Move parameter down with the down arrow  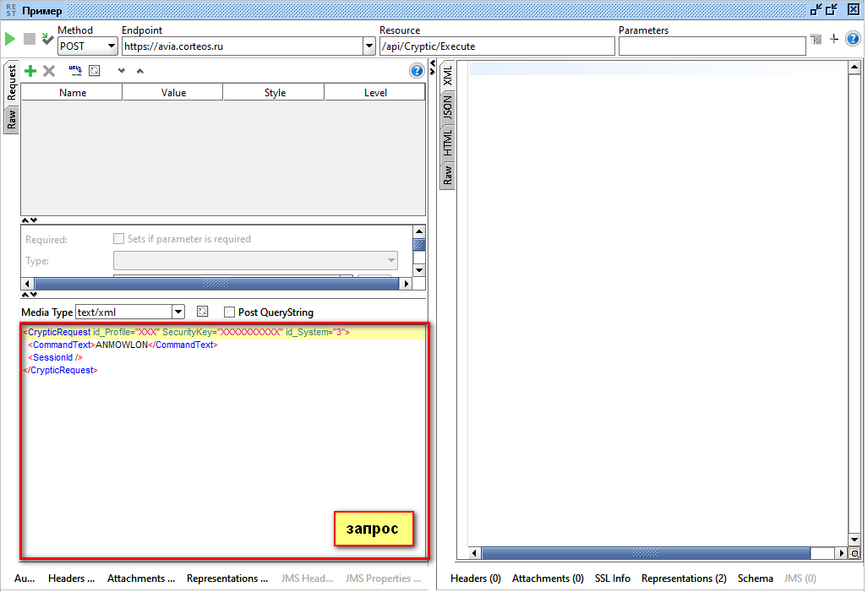click(121, 71)
